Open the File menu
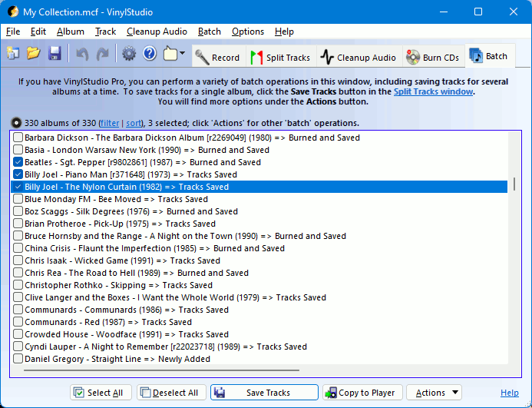Screen dimensions: 532x408 13,32
